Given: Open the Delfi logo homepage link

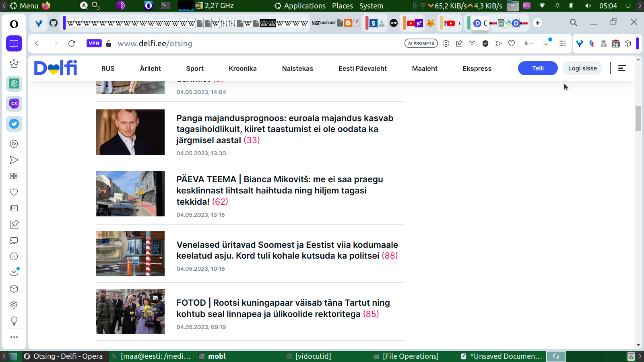Looking at the screenshot, I should tap(56, 68).
